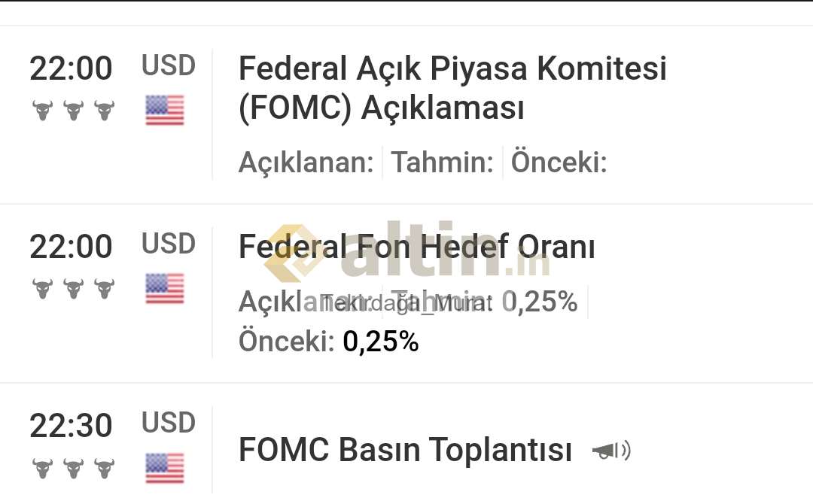813x504 pixels.
Task: Click the Tahmin 0,25% value
Action: pos(539,302)
